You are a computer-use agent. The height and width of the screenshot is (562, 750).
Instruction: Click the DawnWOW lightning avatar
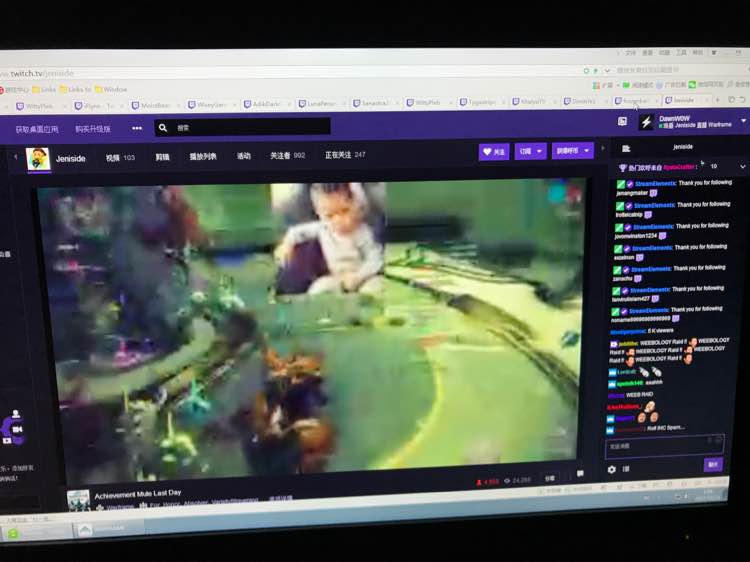coord(646,122)
